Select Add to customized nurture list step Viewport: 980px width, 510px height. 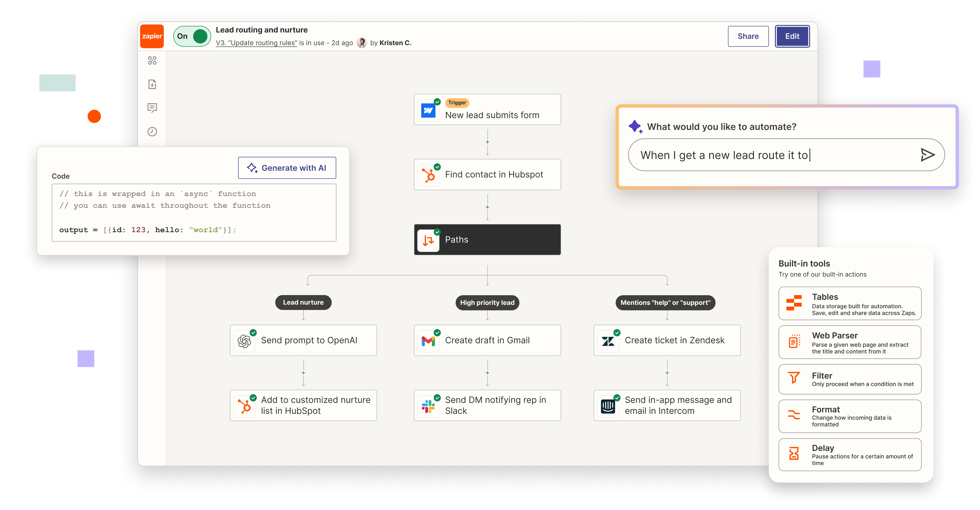point(303,405)
